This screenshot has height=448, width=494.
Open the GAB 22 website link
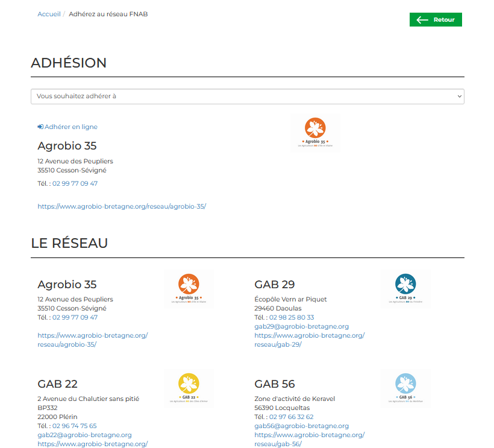click(93, 444)
